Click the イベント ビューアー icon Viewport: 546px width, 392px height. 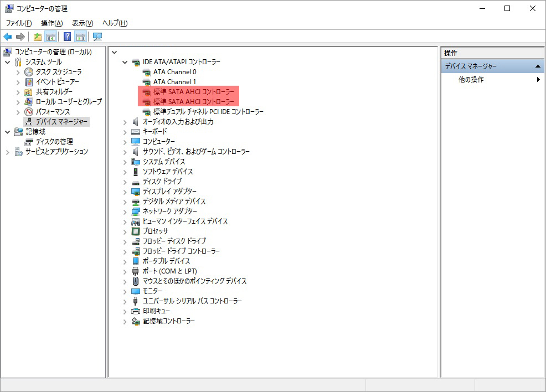tap(29, 82)
